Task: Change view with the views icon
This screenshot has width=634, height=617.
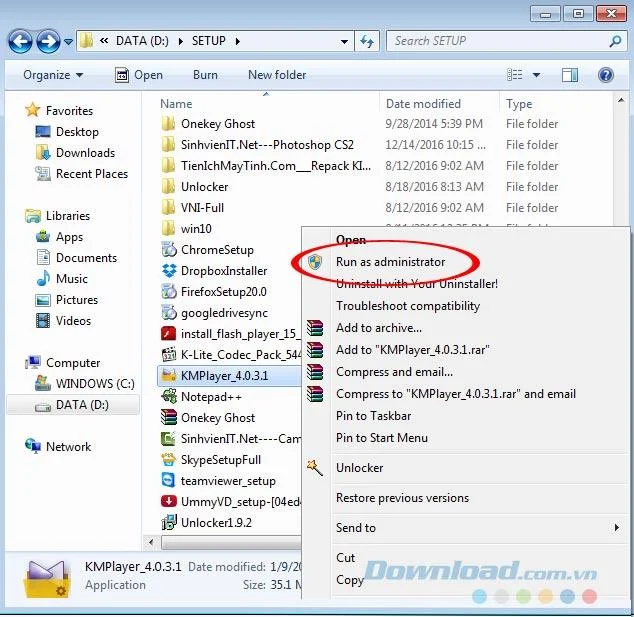Action: point(515,75)
